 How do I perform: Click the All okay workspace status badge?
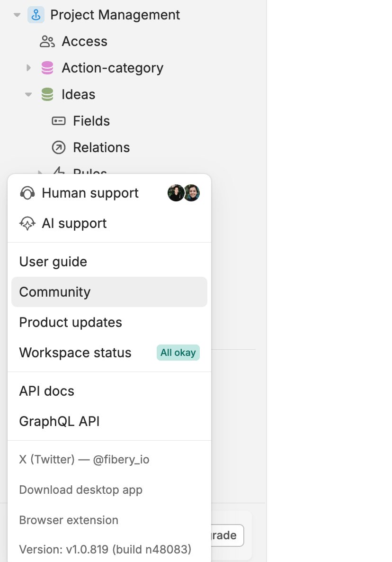tap(178, 353)
